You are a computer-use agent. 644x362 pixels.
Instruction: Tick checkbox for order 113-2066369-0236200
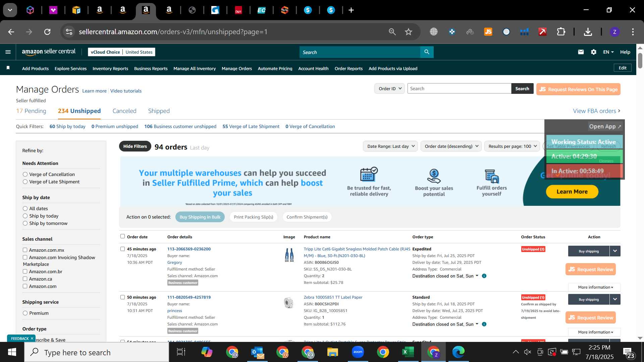pos(122,249)
